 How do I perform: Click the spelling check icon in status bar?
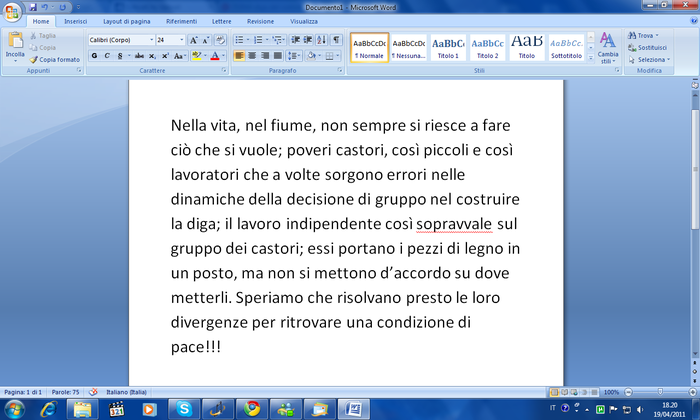[93, 392]
